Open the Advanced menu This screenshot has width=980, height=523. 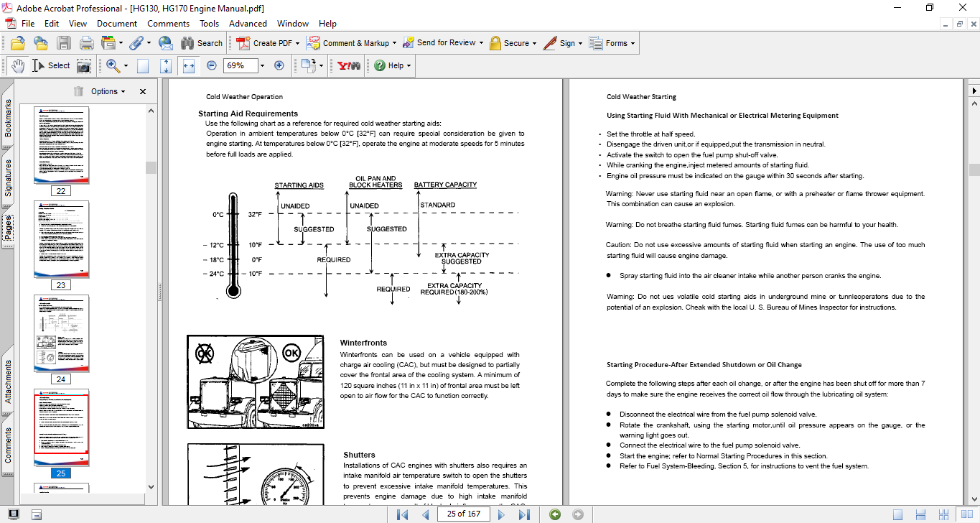click(248, 24)
